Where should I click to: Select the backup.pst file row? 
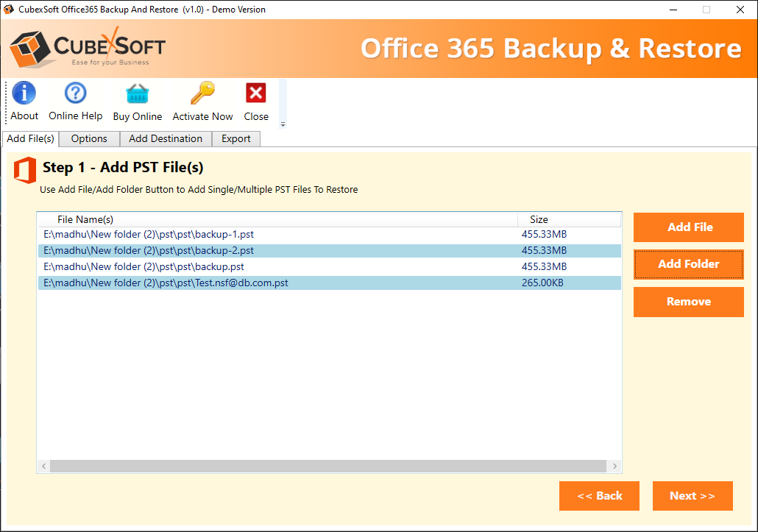[x=330, y=266]
